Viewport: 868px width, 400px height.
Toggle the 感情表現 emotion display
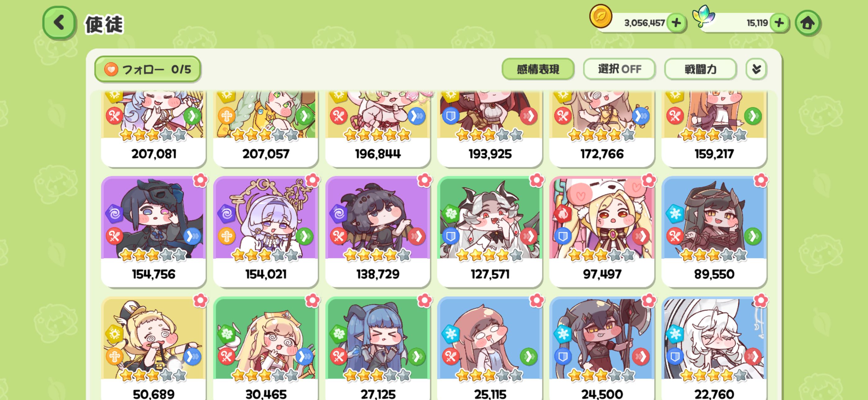[538, 69]
